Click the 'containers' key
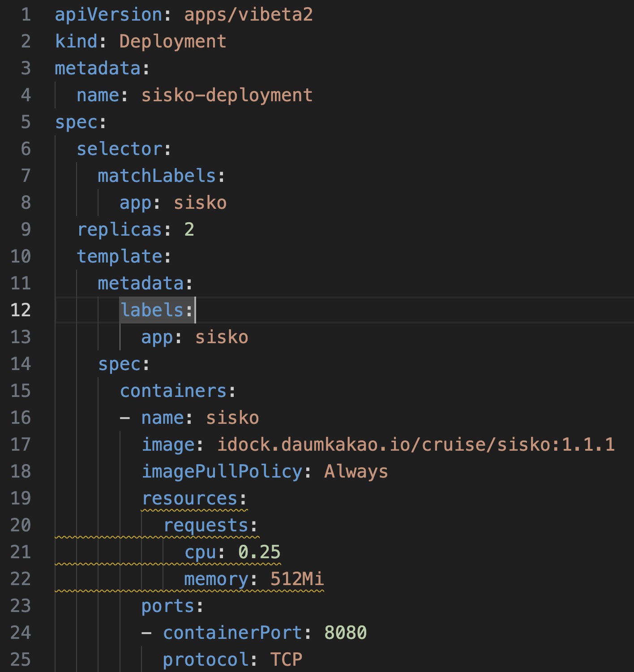 [173, 391]
